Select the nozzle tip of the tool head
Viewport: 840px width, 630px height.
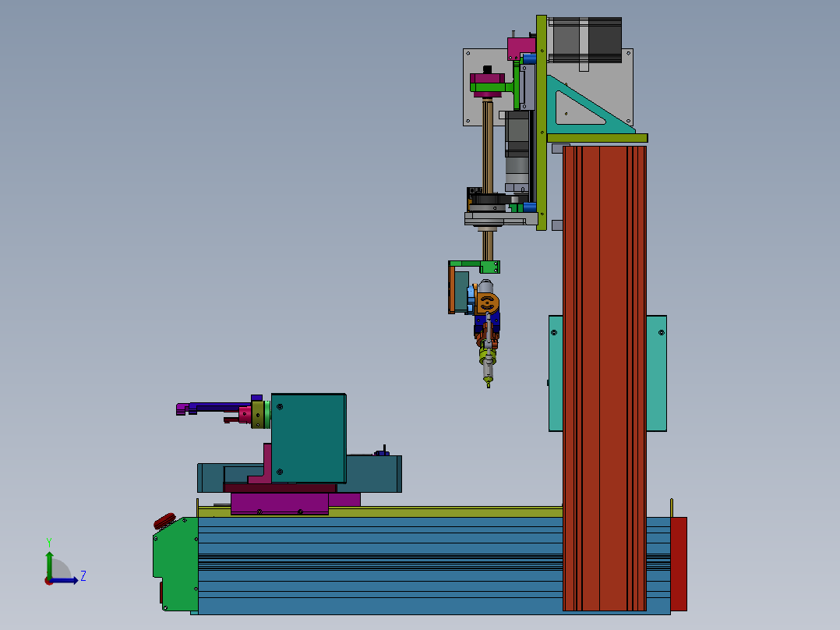(488, 383)
